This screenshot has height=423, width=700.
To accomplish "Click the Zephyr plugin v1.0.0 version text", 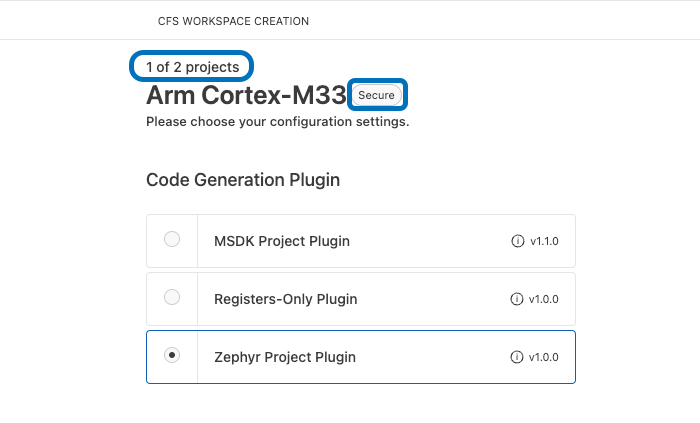I will tap(545, 357).
